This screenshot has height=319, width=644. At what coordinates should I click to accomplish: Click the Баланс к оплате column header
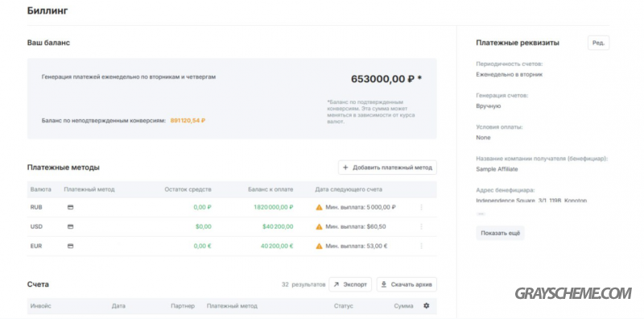tap(270, 189)
